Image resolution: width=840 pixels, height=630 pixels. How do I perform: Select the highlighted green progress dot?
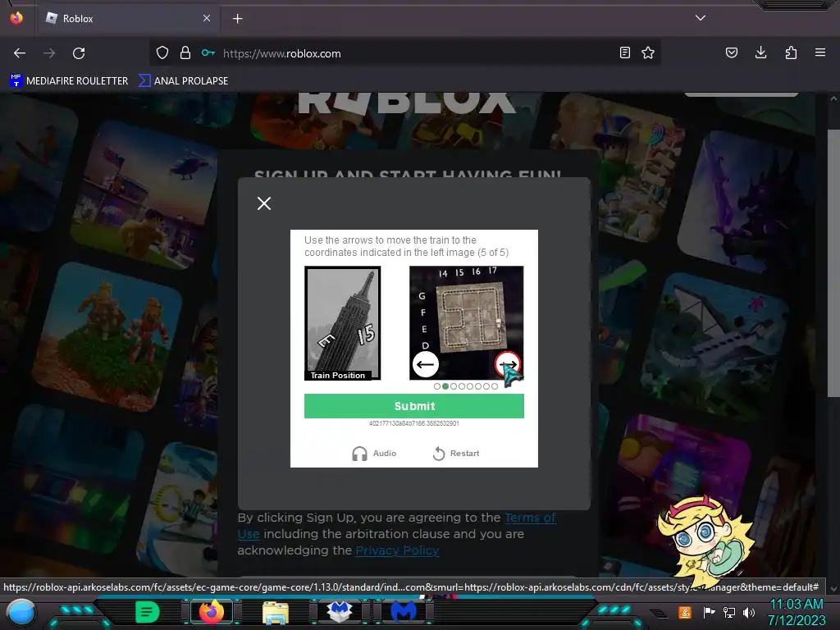pos(445,386)
